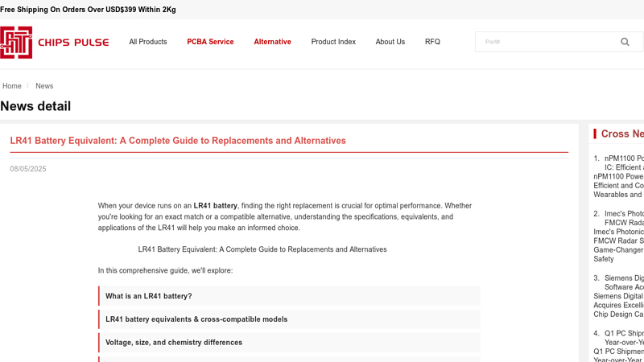
Task: Open the PCBA Service page
Action: point(210,42)
